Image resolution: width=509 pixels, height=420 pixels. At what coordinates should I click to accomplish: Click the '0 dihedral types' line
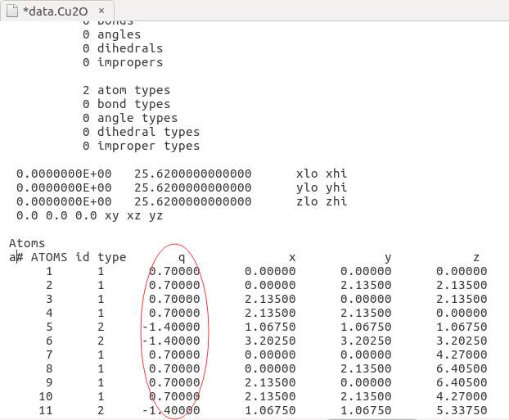tap(141, 132)
